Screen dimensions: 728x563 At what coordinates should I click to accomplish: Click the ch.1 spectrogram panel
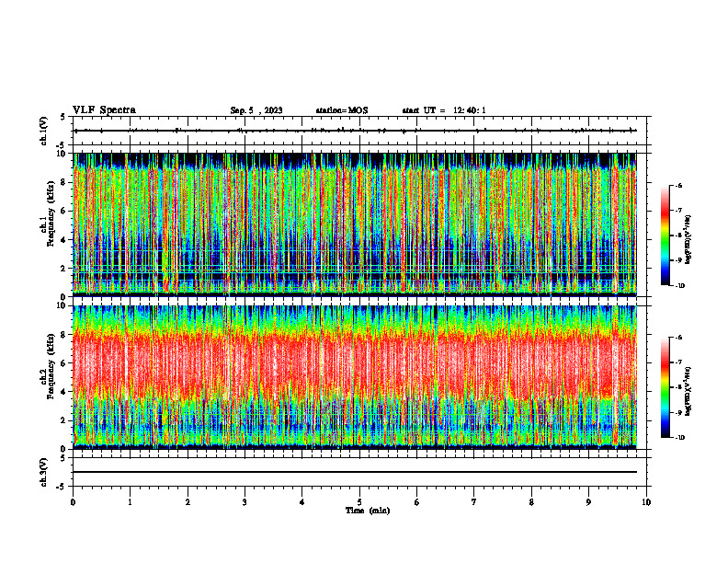pos(355,224)
